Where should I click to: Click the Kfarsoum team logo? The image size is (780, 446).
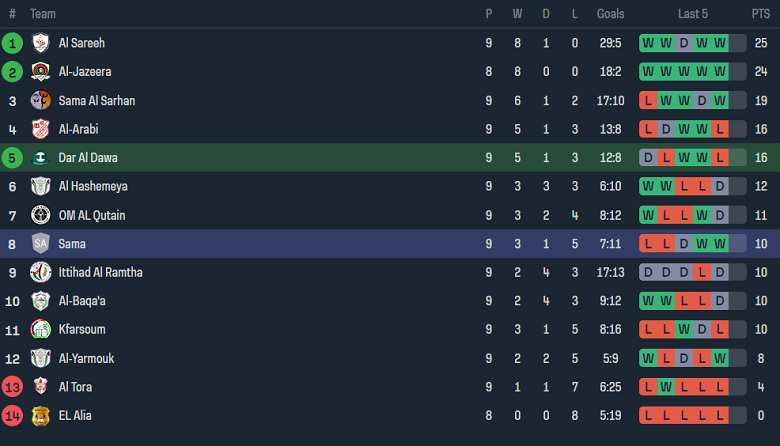coord(41,329)
